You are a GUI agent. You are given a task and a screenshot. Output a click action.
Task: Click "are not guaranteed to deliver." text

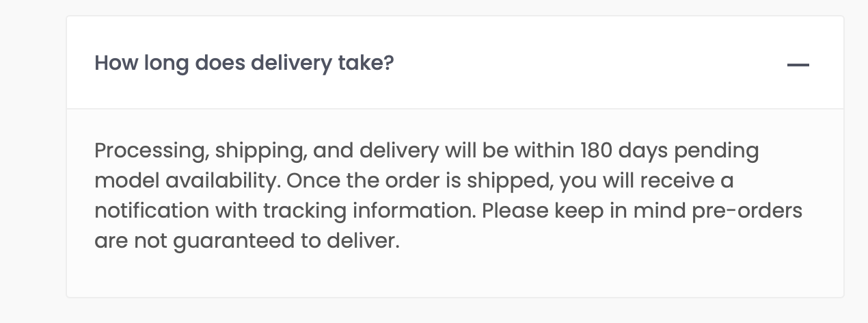coord(246,242)
